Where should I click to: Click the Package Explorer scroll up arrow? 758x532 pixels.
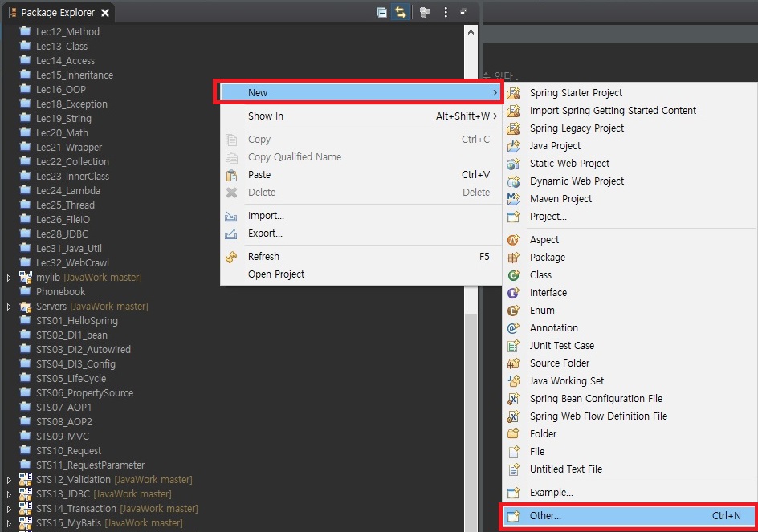point(471,32)
